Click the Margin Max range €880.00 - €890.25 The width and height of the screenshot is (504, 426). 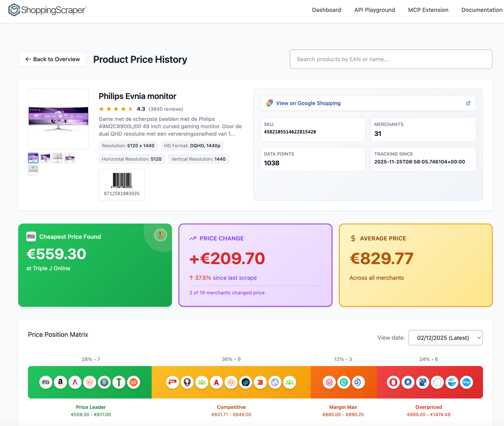tap(343, 415)
